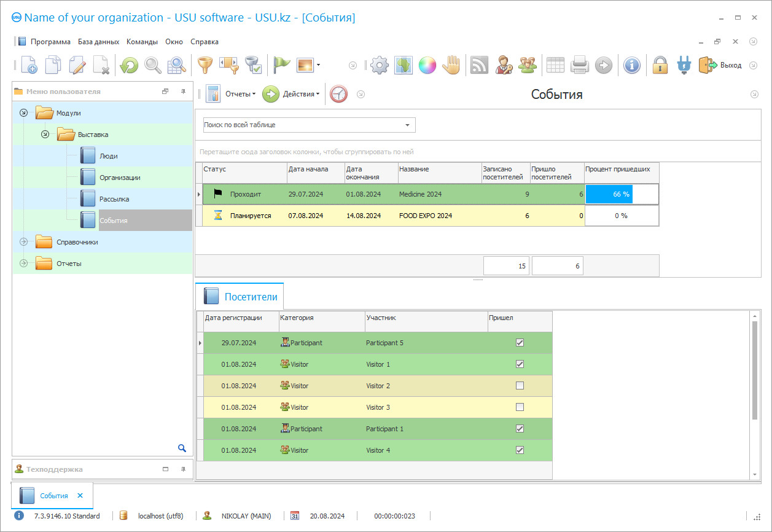
Task: Click the blue info circle toolbar icon
Action: pos(631,65)
